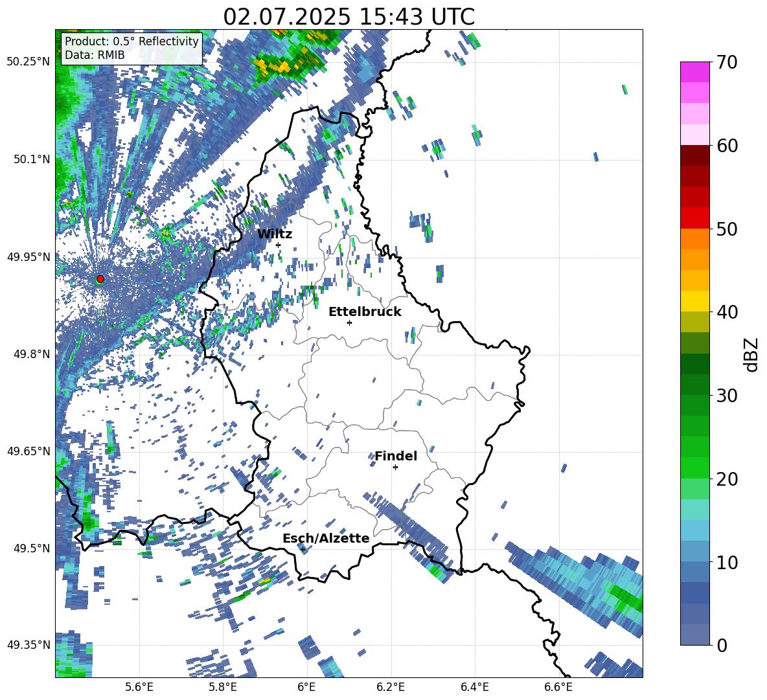Click the 6°E longitude label
Viewport: 767px width, 700px height.
pos(306,687)
